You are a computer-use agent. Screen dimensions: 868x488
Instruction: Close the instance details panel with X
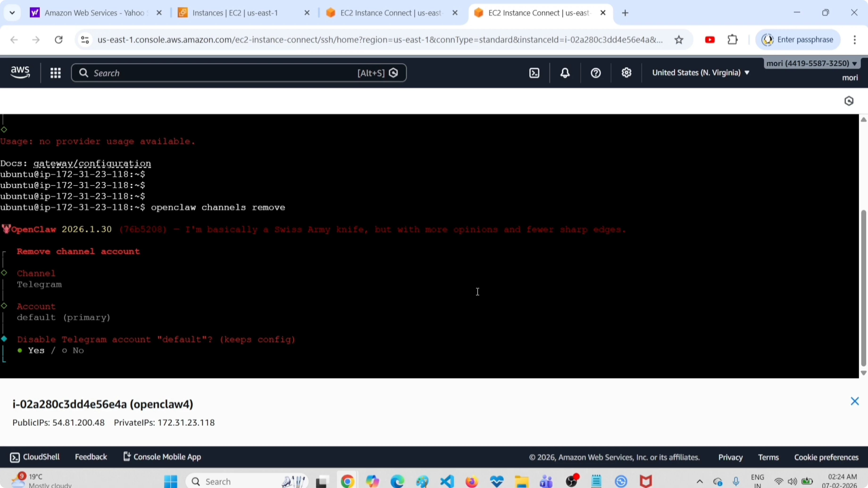pyautogui.click(x=855, y=401)
